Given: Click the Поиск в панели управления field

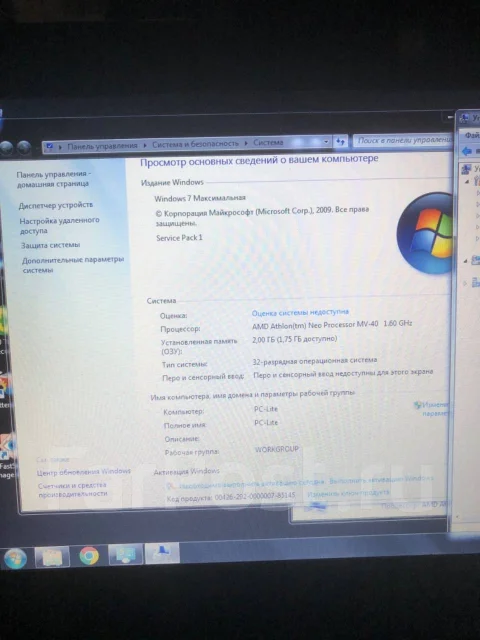Looking at the screenshot, I should [x=403, y=140].
